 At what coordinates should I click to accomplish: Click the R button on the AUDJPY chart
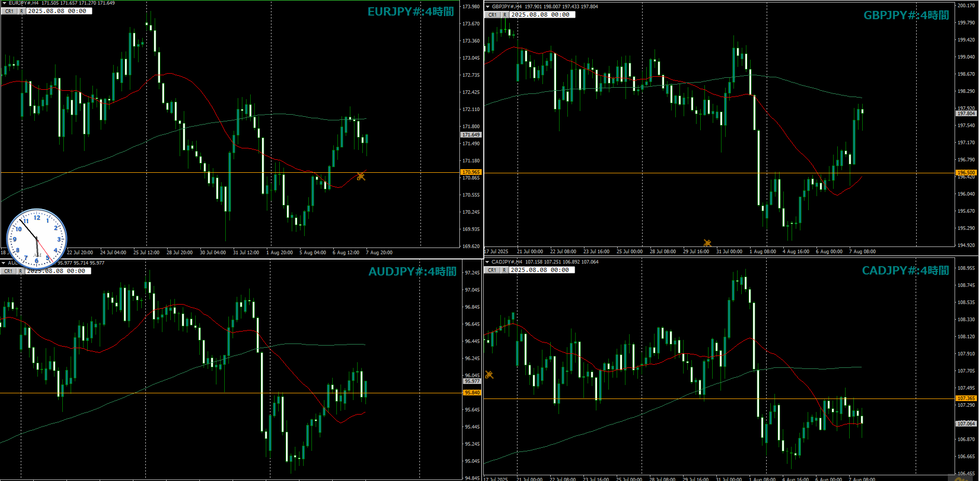20,271
